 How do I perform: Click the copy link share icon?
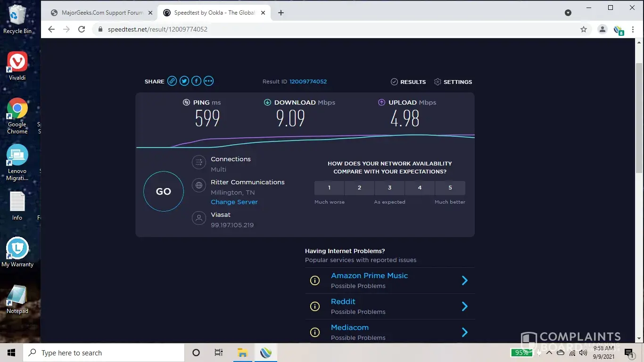(172, 81)
